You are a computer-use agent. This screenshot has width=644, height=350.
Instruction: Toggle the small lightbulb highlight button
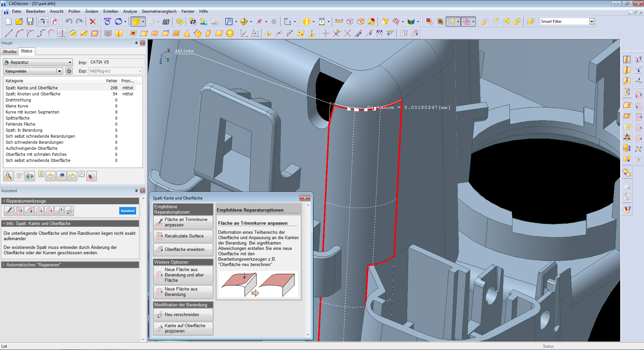(x=41, y=174)
